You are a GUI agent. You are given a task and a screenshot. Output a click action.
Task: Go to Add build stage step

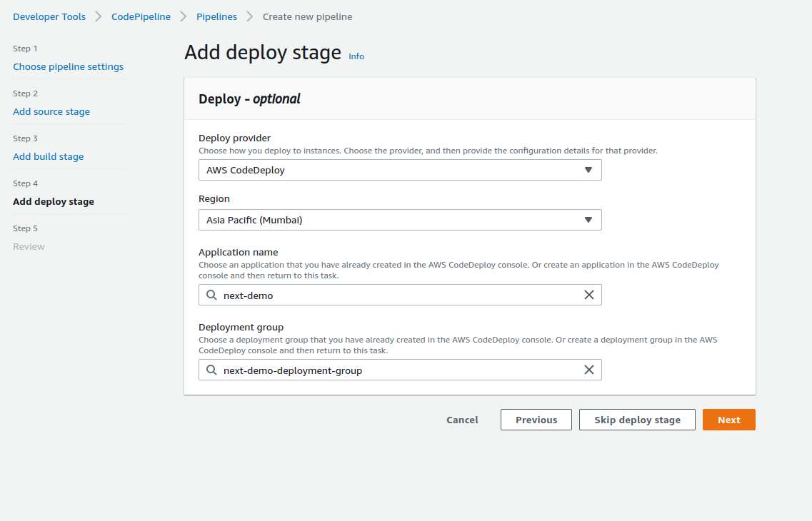[48, 157]
